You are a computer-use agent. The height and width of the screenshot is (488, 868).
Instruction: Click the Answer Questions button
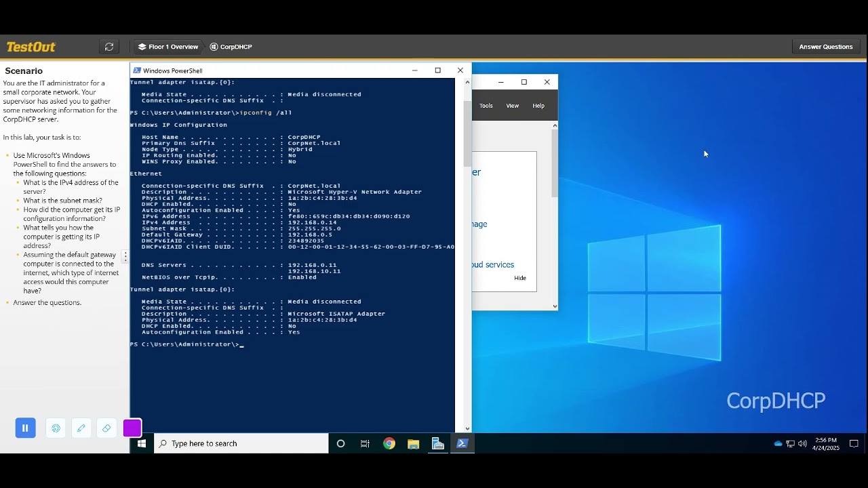[x=825, y=47]
